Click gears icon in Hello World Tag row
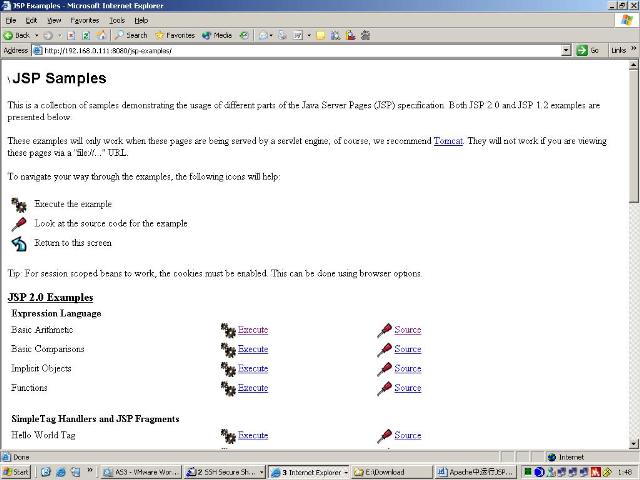The height and width of the screenshot is (480, 640). pos(228,436)
